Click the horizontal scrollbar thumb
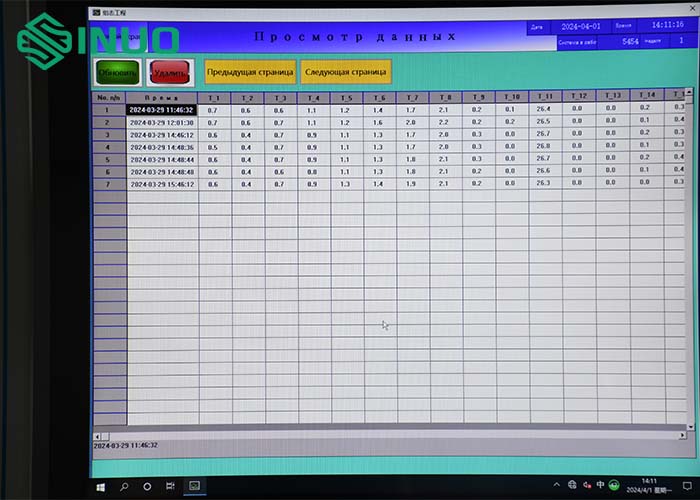Viewport: 700px width, 500px height. [x=105, y=436]
